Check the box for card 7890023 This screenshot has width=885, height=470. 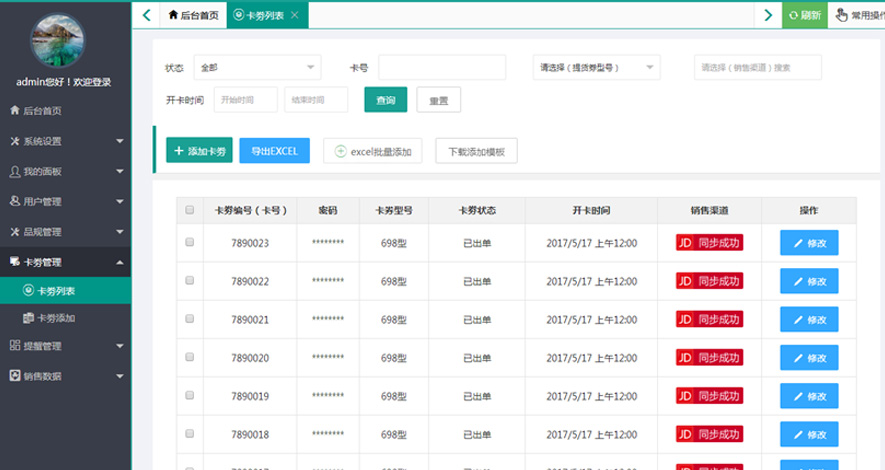pos(190,242)
